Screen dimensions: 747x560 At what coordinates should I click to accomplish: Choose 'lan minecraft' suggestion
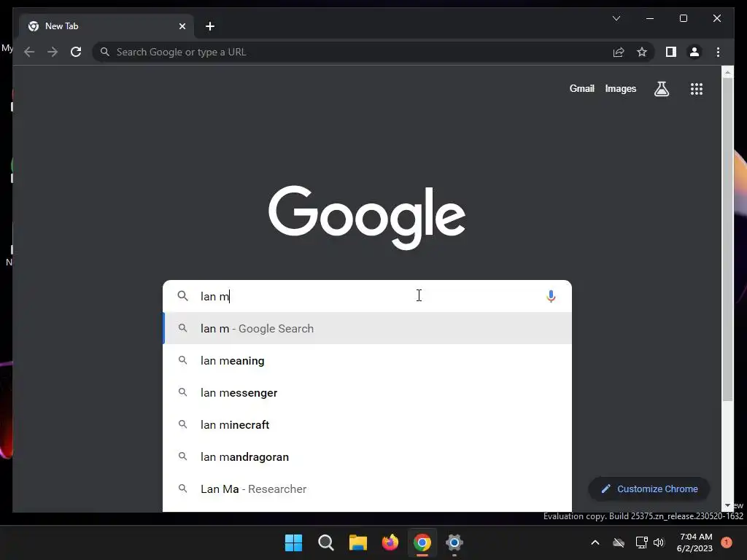point(367,425)
